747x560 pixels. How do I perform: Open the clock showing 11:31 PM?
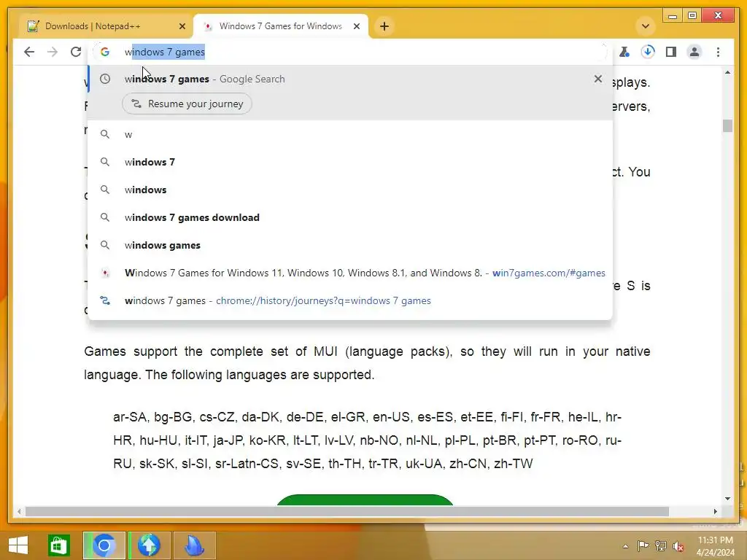pyautogui.click(x=715, y=545)
